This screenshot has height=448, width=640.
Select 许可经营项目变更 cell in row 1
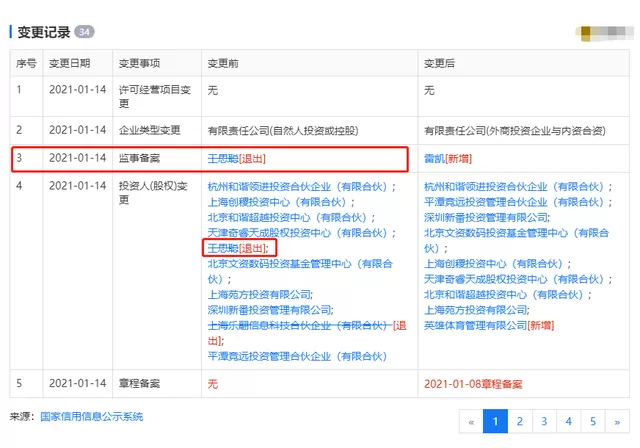[x=155, y=96]
